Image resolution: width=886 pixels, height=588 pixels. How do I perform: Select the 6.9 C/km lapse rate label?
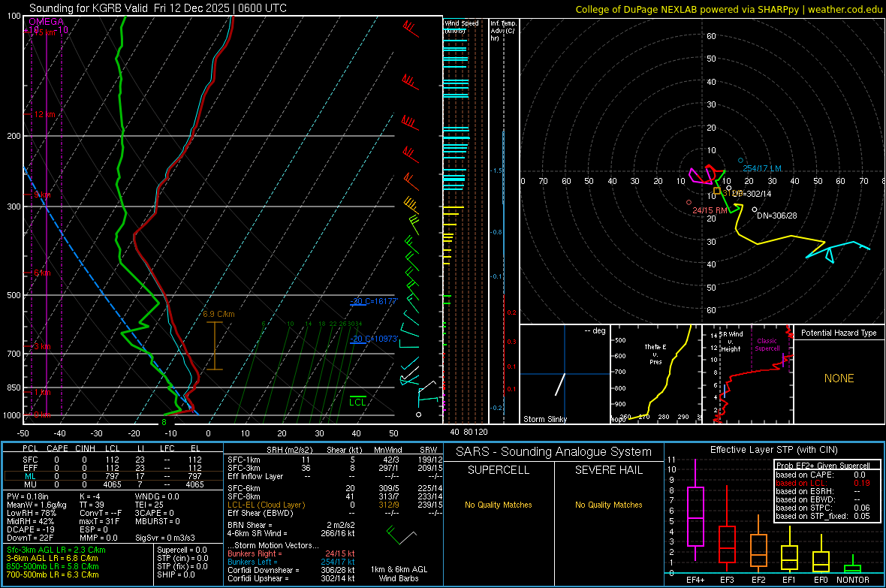click(x=218, y=314)
